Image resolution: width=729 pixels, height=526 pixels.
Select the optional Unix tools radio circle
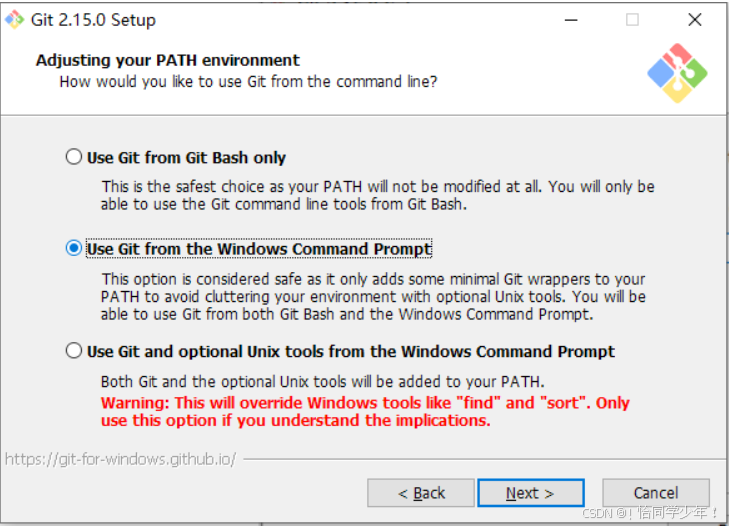pos(73,350)
